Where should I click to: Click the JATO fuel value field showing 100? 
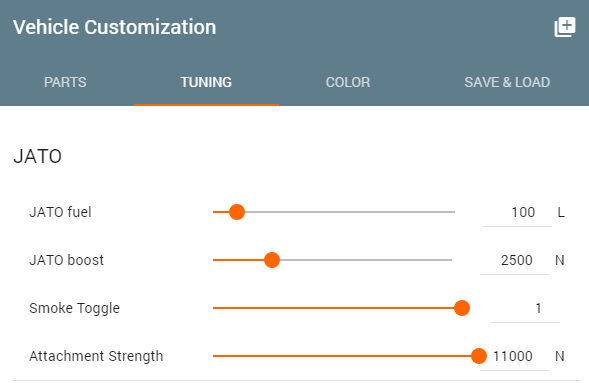[517, 213]
